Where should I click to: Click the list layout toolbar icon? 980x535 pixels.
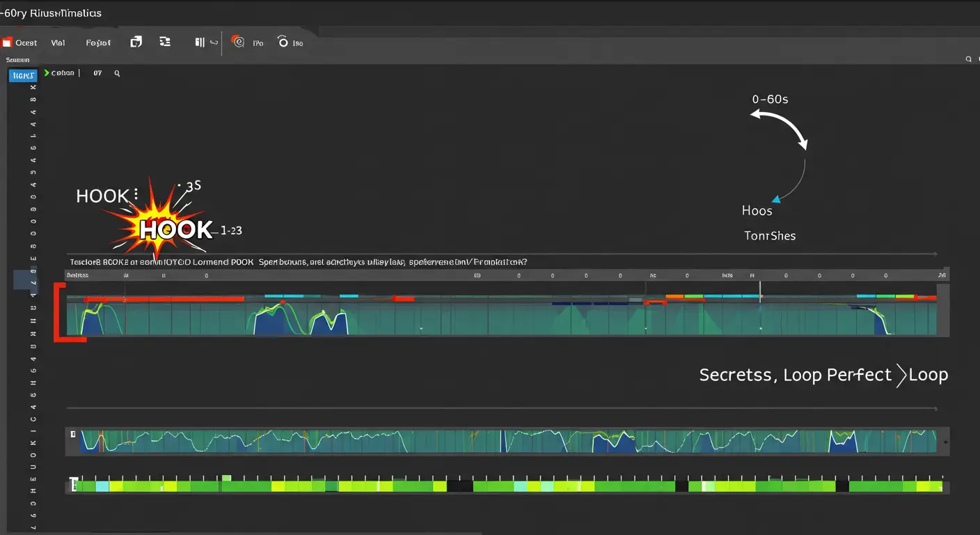pyautogui.click(x=165, y=42)
